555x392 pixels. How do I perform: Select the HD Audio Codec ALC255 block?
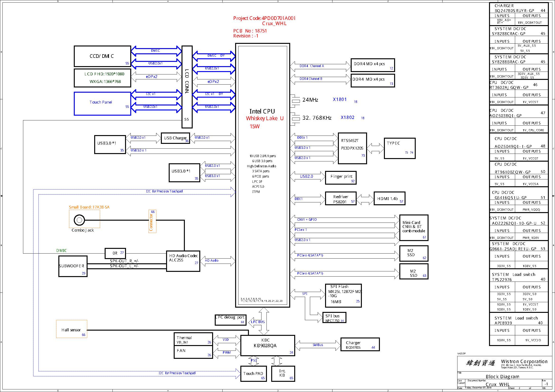tap(183, 261)
